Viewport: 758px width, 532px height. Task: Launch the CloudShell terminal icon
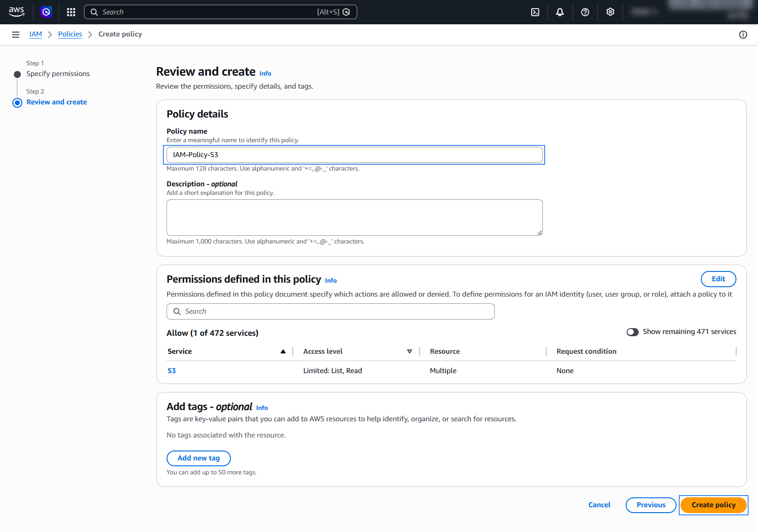point(535,12)
